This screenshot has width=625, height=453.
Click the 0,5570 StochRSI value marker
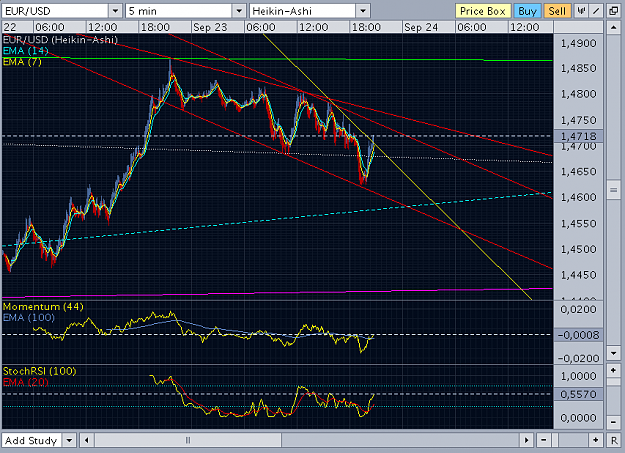pos(578,394)
